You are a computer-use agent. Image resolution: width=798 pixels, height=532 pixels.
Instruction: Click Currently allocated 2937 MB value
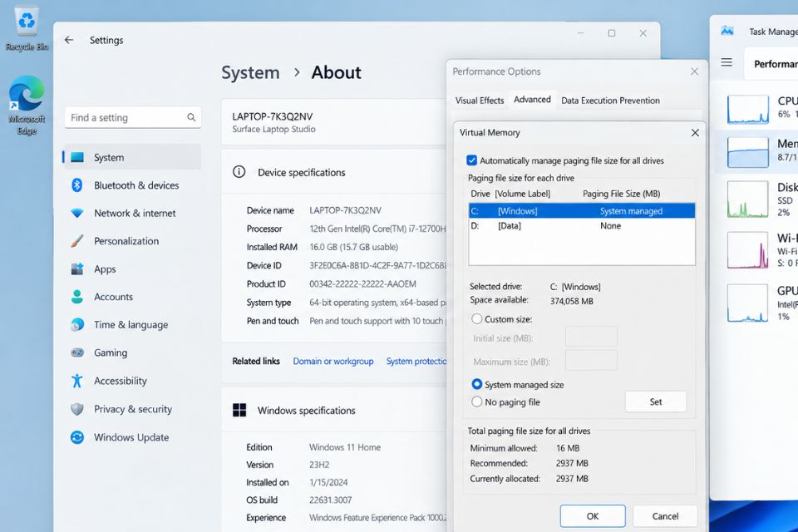click(x=572, y=479)
